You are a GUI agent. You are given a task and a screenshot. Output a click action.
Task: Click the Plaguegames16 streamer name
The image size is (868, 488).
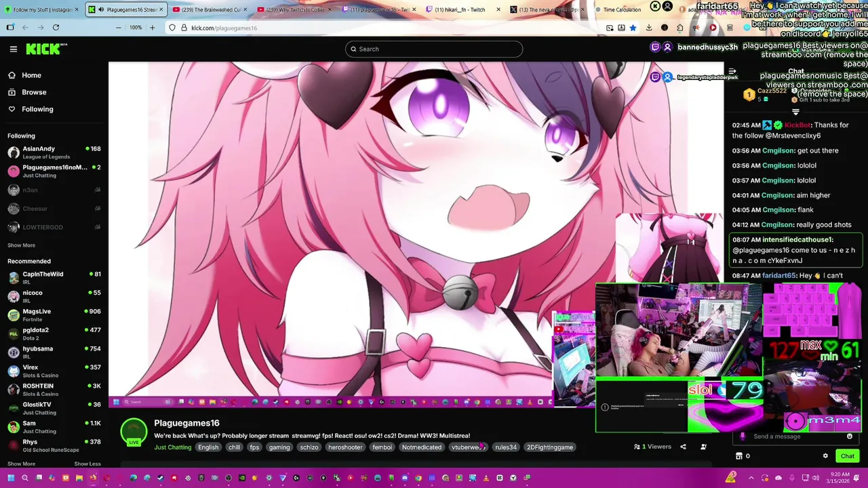coord(186,423)
